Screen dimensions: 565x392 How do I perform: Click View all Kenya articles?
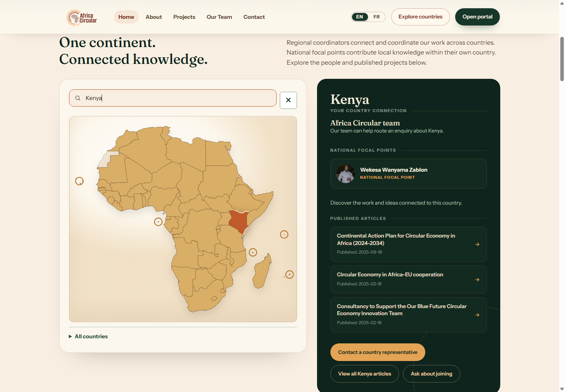pos(365,374)
